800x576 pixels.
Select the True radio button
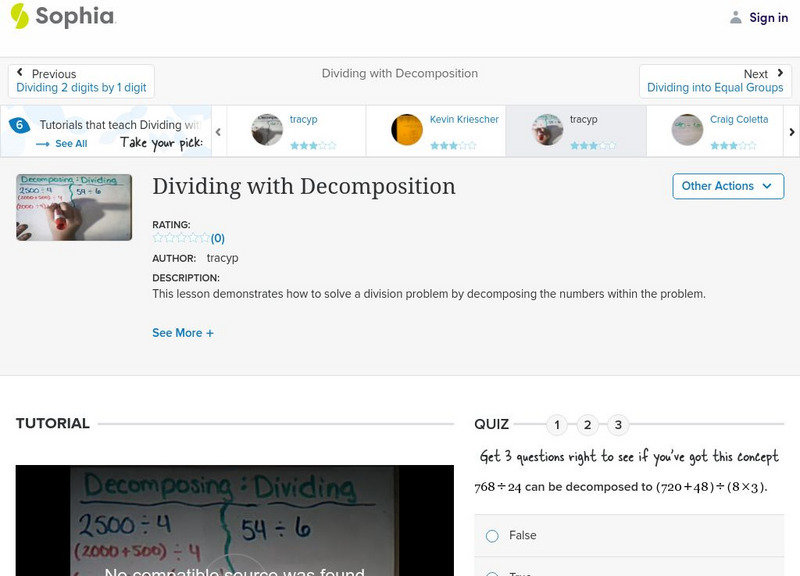click(x=491, y=572)
